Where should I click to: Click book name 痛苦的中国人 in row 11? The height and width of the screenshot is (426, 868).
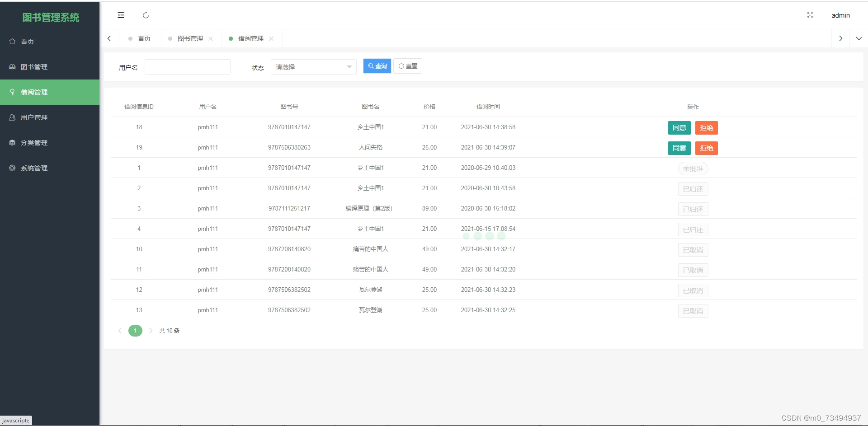click(x=371, y=269)
